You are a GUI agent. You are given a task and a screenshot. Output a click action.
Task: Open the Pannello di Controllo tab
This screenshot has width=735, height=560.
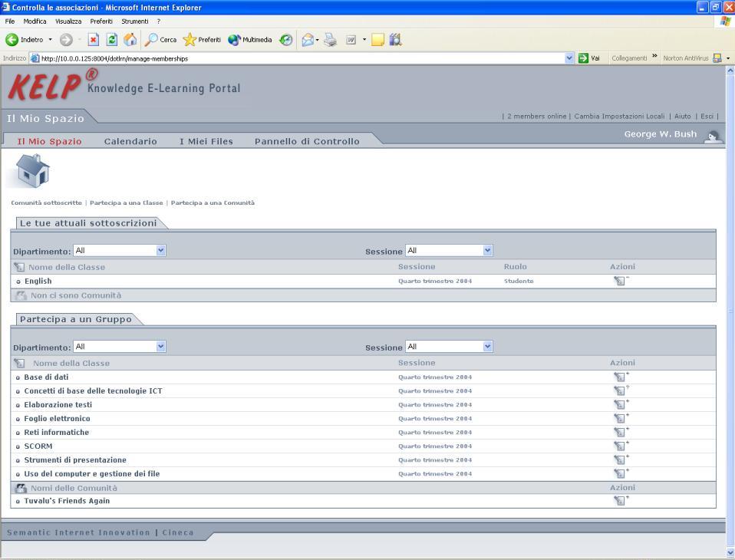pyautogui.click(x=307, y=141)
